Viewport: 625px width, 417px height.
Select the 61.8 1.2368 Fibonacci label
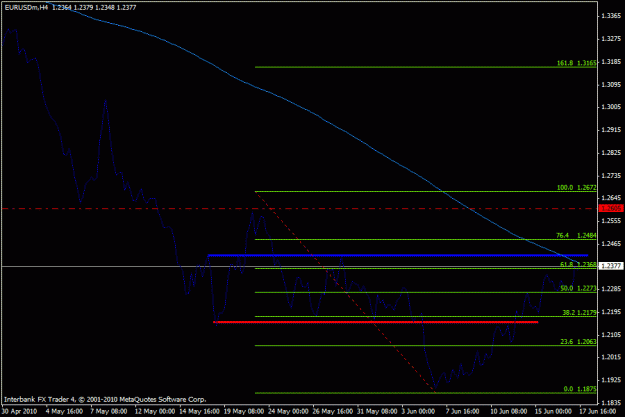click(578, 264)
